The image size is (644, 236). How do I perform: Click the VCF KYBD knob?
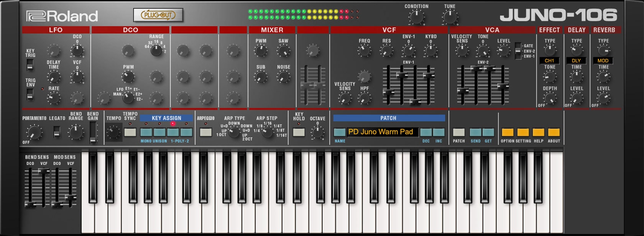431,51
